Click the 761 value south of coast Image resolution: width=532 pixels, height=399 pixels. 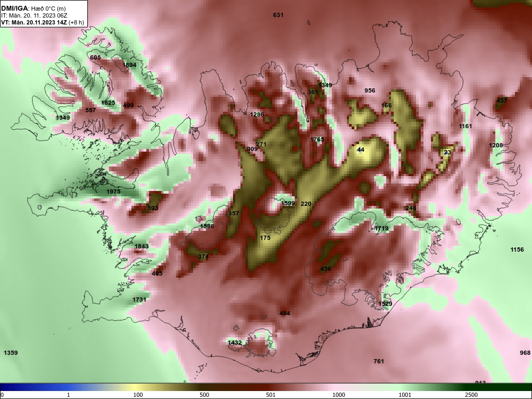click(379, 361)
